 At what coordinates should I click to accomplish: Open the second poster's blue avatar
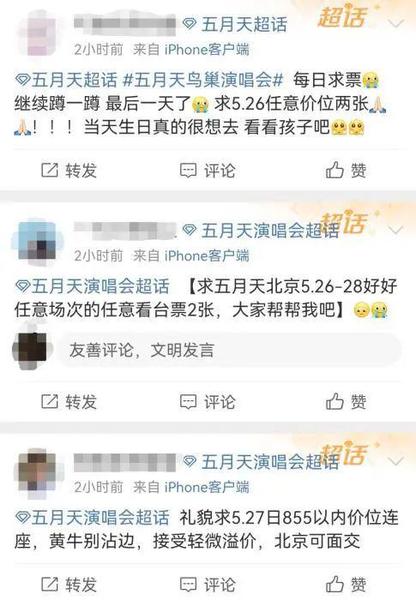pos(38,241)
